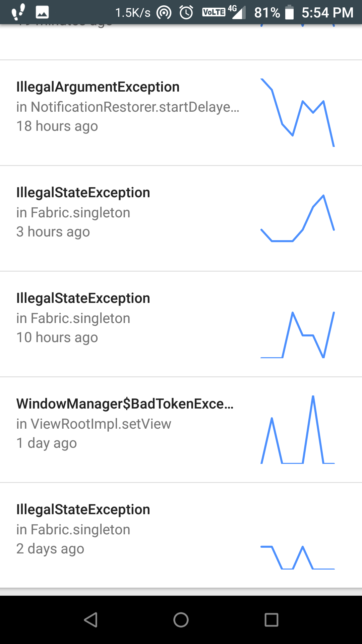Tap the NotificationRestorer.startDelaye… subtitle text
The height and width of the screenshot is (644, 362).
(x=128, y=107)
